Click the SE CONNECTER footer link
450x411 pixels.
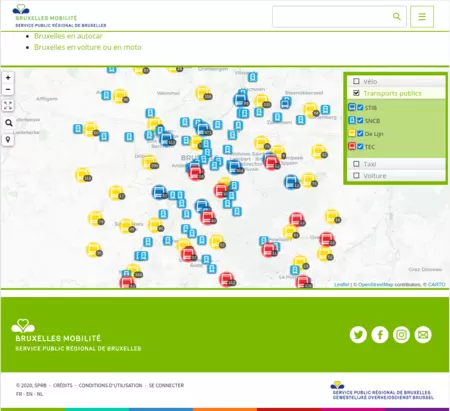coord(166,385)
